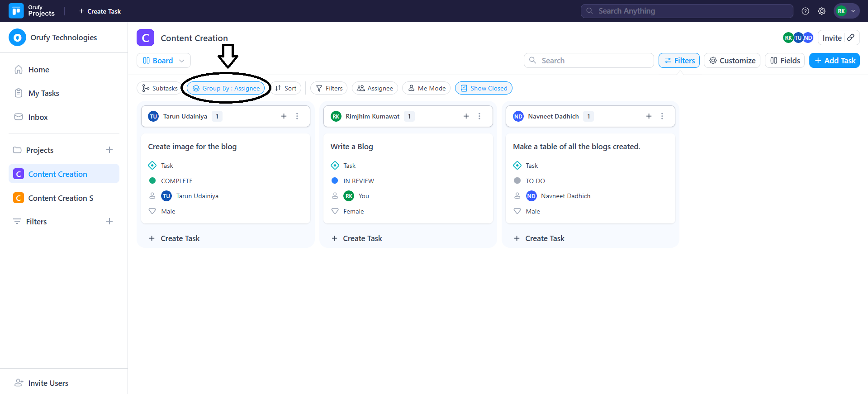Open the Board view dropdown
The width and height of the screenshot is (868, 394).
[163, 61]
